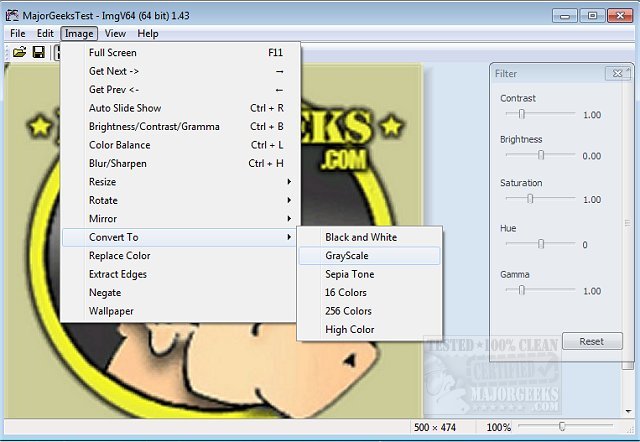
Task: Open Brightness/Contrast/Gramma option
Action: [x=181, y=127]
